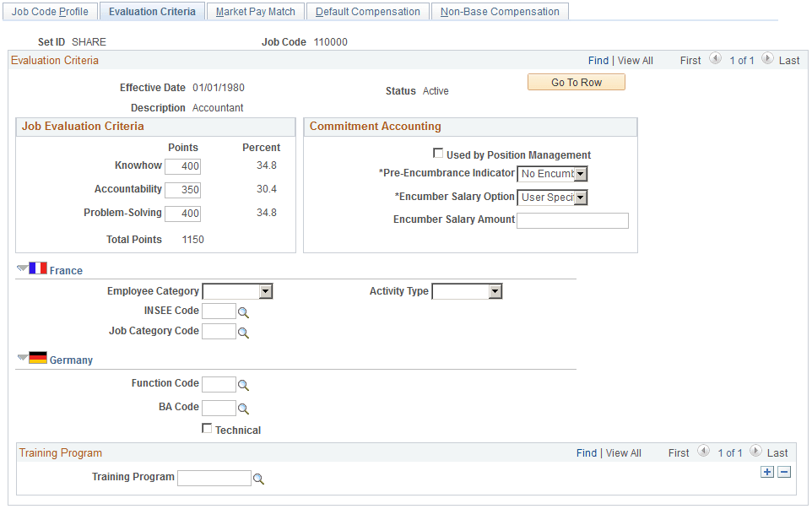Delete the current Training Program row
Viewport: 812px width, 509px height.
coord(784,472)
